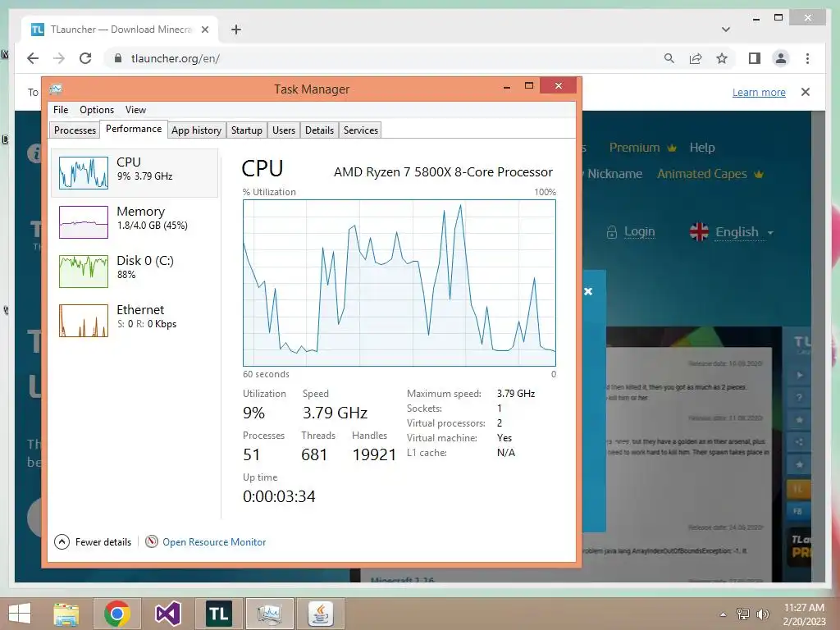The height and width of the screenshot is (630, 840).
Task: Select the Disk 0 (C:) item
Action: [x=135, y=271]
